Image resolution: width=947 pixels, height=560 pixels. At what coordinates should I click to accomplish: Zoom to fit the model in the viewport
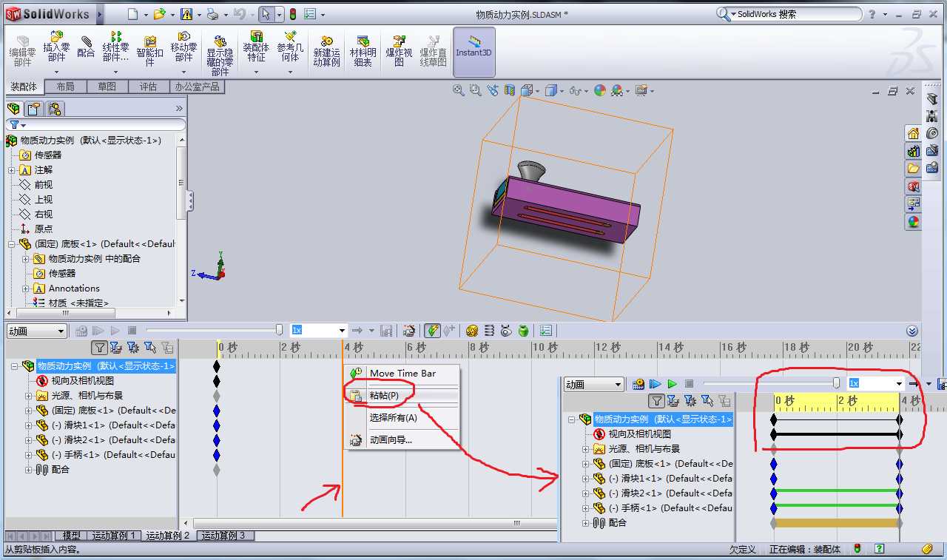pos(459,90)
